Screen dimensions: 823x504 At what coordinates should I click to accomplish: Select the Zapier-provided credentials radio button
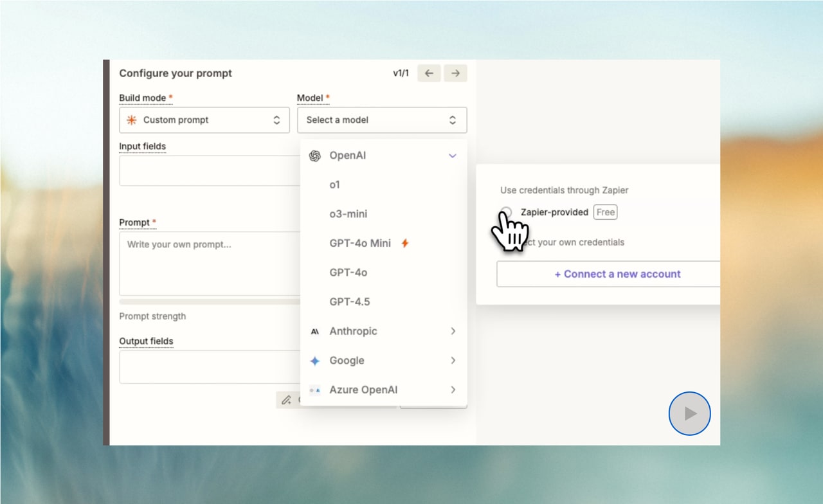[x=506, y=212]
